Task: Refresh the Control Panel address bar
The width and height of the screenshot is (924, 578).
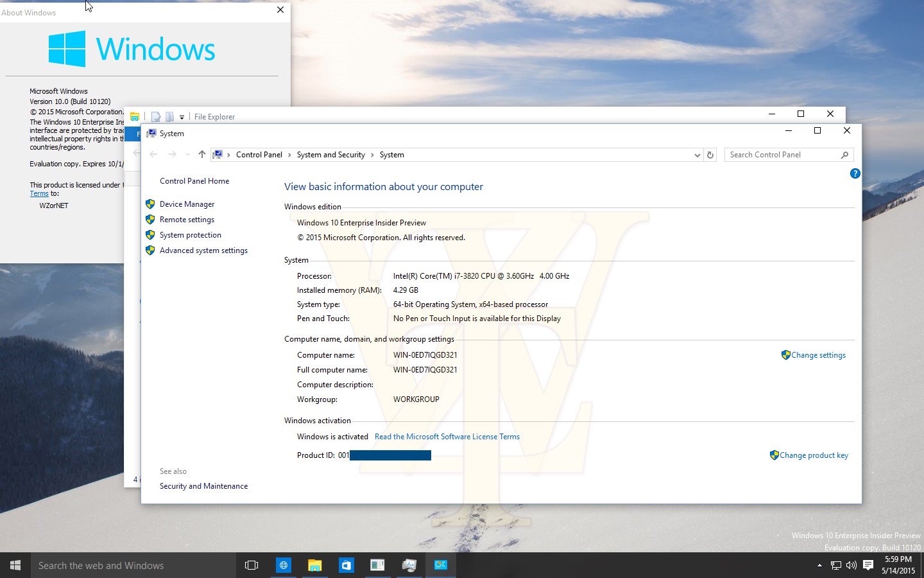Action: 710,155
